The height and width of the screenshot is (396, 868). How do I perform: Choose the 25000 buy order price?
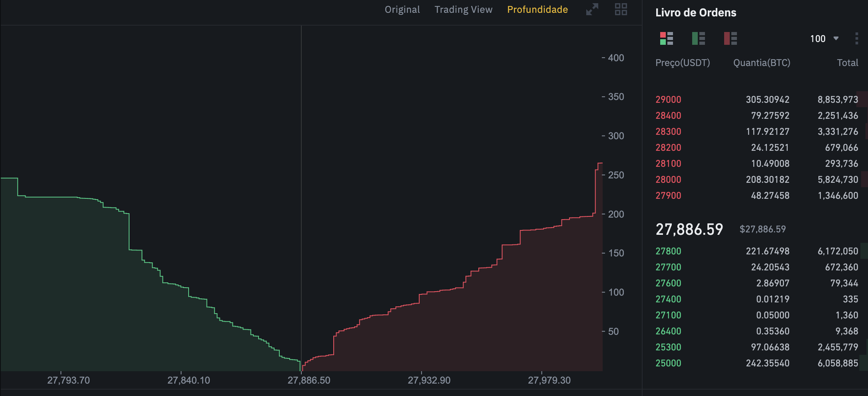pos(668,363)
